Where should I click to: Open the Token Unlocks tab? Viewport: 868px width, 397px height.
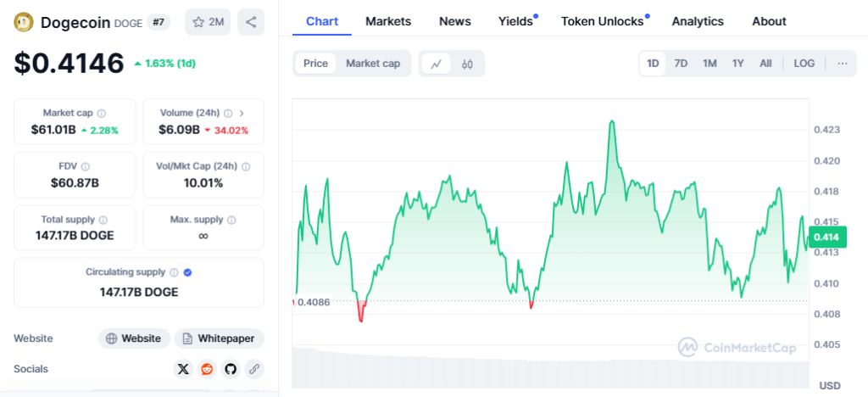click(x=603, y=21)
